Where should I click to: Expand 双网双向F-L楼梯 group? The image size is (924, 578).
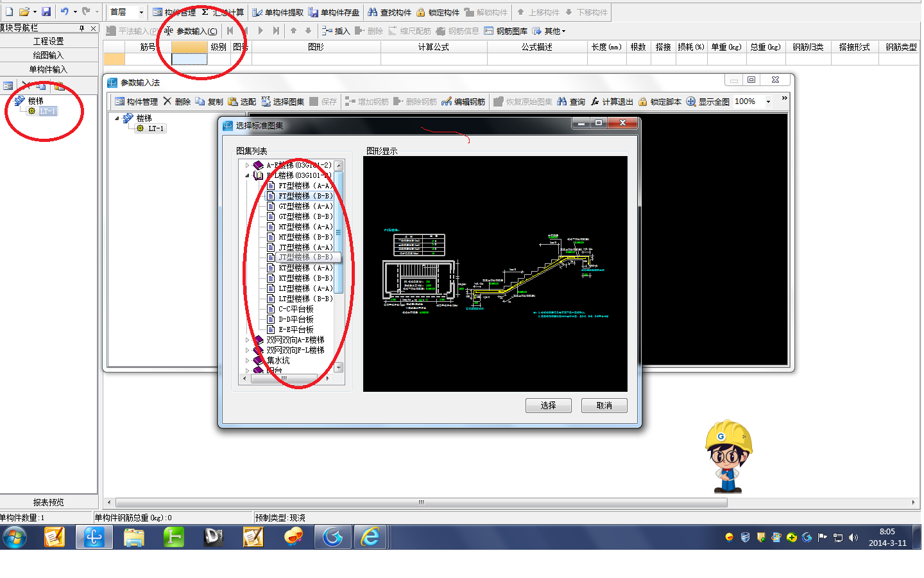point(247,350)
